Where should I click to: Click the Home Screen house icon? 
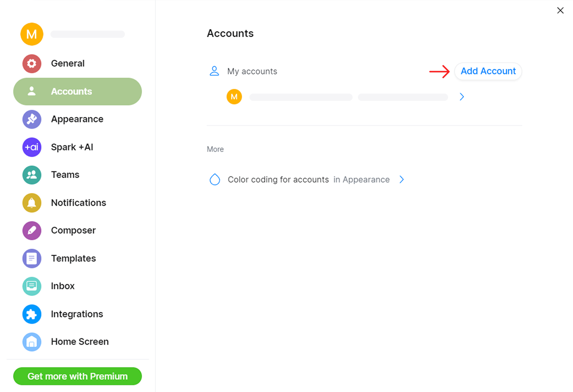[32, 342]
